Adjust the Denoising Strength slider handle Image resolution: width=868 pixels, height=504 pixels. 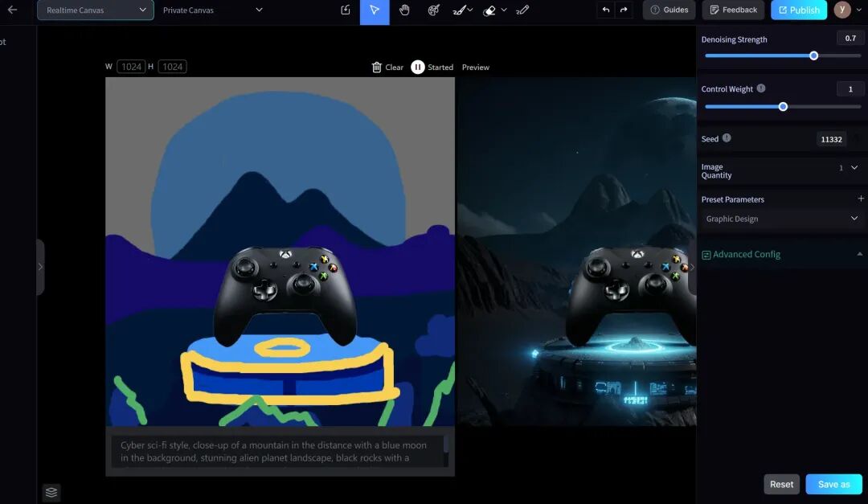tap(813, 56)
